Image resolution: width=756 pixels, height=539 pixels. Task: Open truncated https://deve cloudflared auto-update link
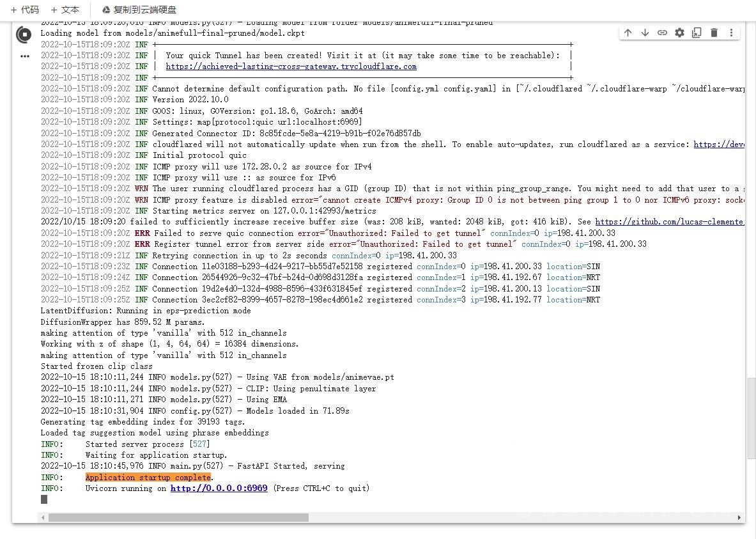coord(719,145)
